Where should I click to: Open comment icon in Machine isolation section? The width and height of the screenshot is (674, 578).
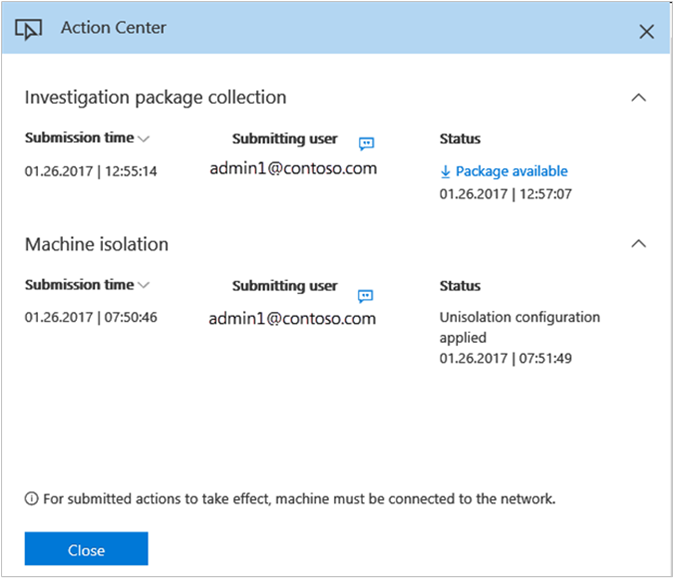point(366,295)
